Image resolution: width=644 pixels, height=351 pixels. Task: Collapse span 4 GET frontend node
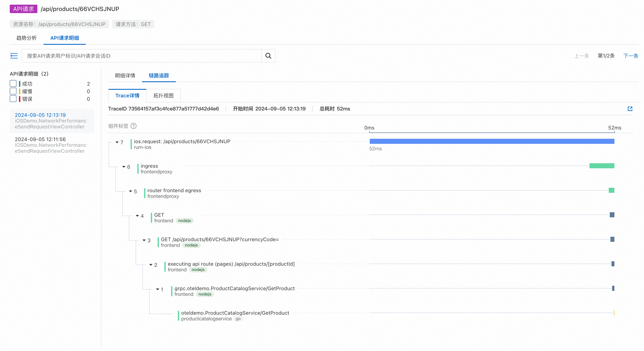click(x=137, y=216)
